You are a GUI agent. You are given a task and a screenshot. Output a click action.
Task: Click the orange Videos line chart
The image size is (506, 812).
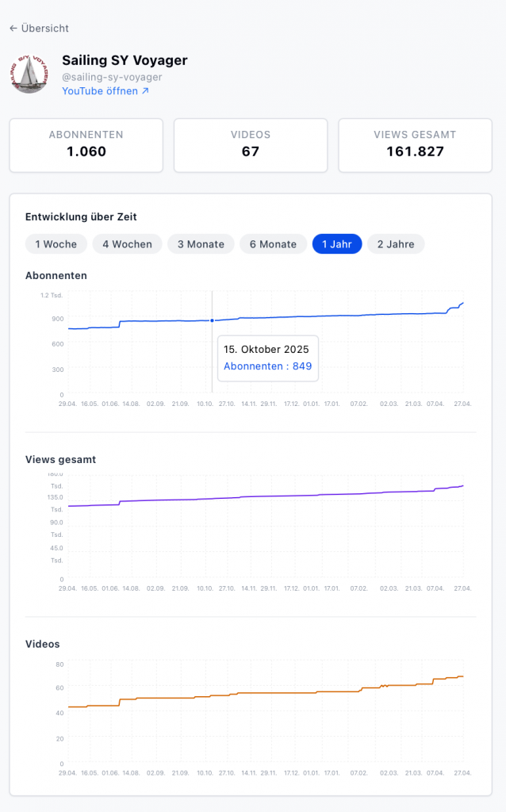(x=317, y=692)
